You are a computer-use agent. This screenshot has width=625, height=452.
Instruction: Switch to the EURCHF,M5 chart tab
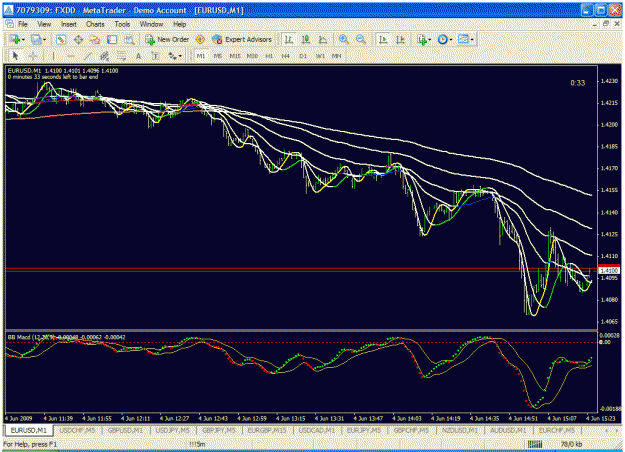tap(557, 430)
